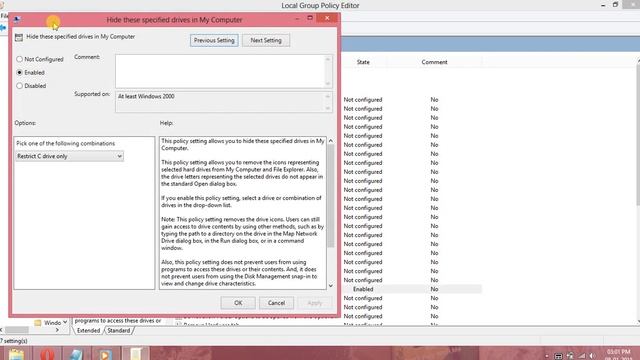Sort by the Comment column header
Image resolution: width=640 pixels, height=360 pixels.
click(434, 62)
